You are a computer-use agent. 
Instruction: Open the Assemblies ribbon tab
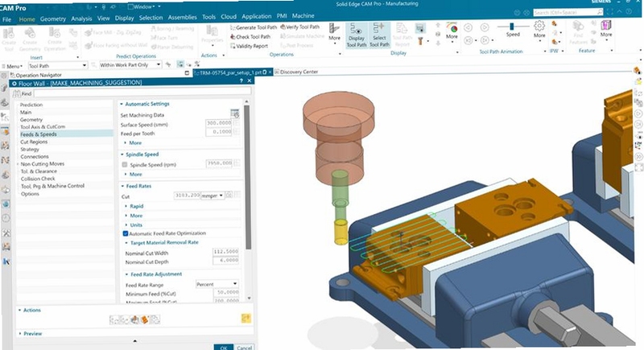pos(183,17)
